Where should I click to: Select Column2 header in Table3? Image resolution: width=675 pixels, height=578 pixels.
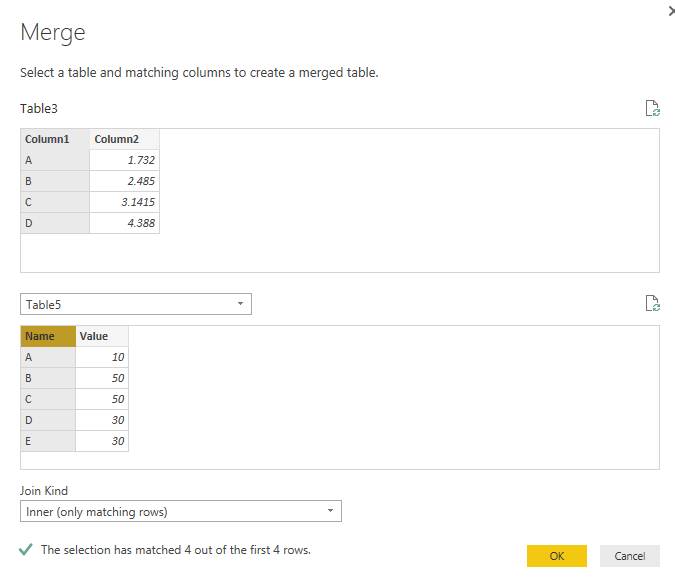pyautogui.click(x=124, y=139)
